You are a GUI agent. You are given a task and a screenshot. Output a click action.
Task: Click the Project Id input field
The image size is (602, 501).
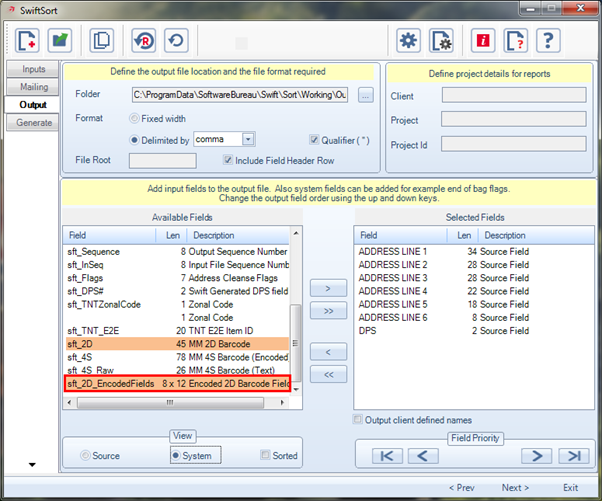coord(514,144)
